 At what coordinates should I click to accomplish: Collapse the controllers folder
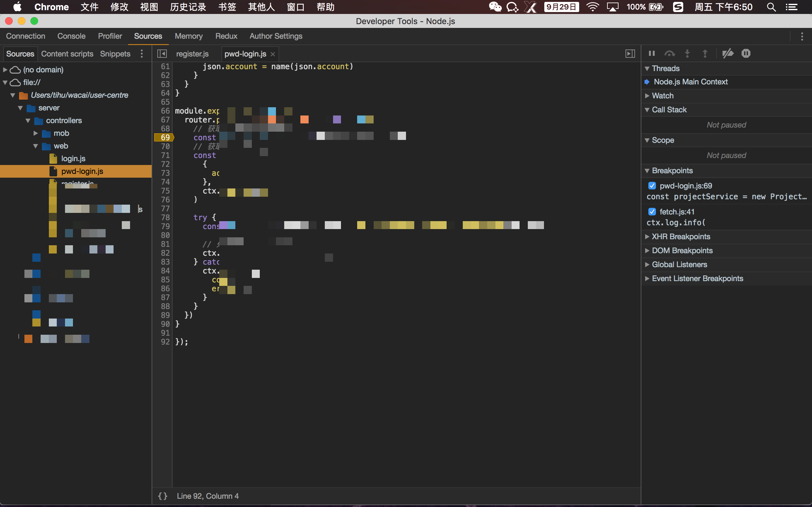click(x=28, y=121)
